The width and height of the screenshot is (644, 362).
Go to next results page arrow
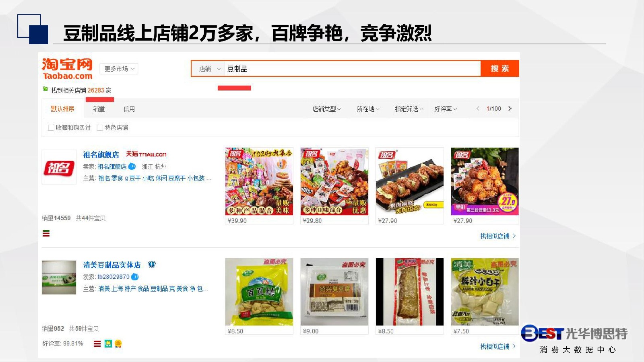click(x=510, y=109)
